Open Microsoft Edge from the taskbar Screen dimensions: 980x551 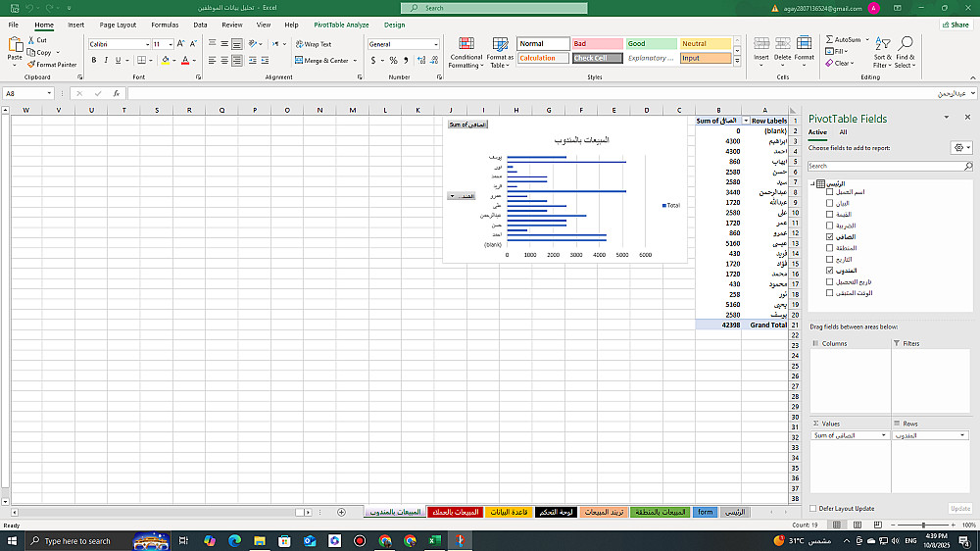tap(234, 541)
